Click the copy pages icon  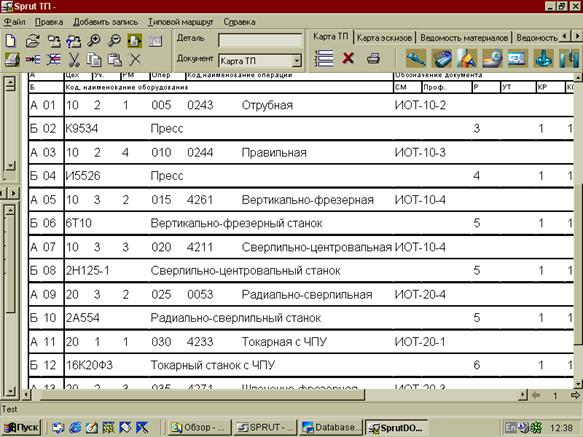94,59
